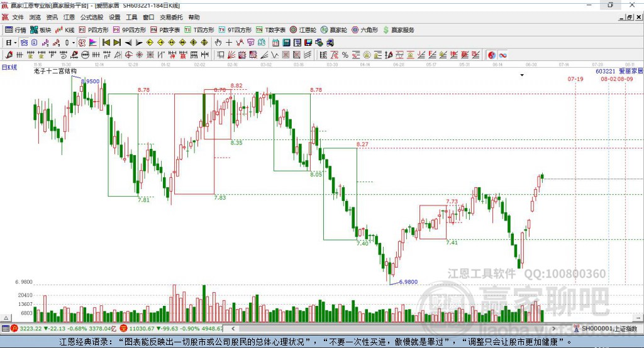Open the 9P四方形 tool

click(130, 30)
